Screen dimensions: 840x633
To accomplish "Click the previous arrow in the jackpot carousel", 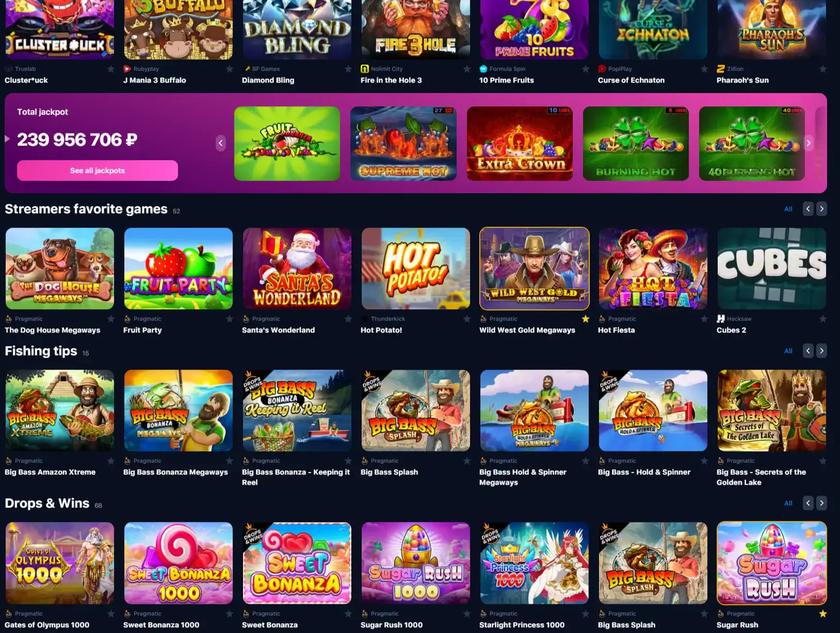I will pyautogui.click(x=221, y=143).
